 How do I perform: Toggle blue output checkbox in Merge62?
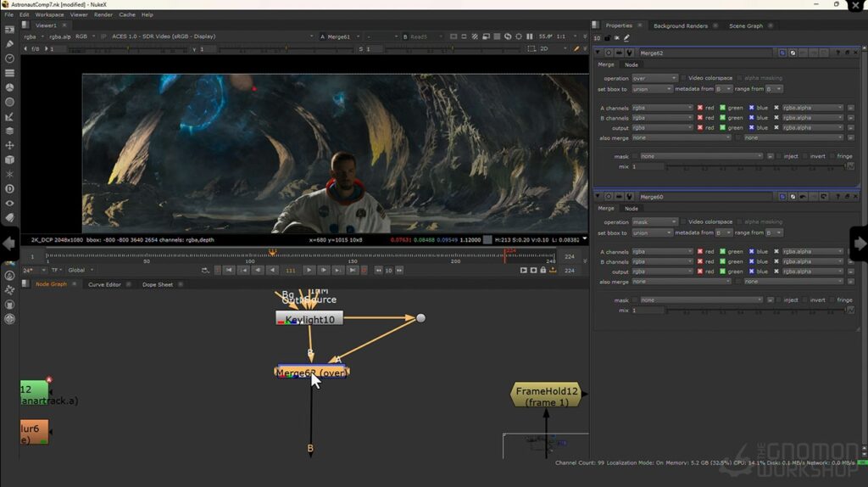click(x=751, y=128)
